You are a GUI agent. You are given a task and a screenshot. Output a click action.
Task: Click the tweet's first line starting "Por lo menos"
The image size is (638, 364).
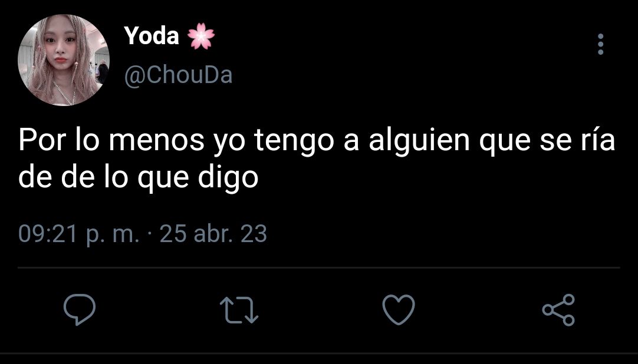click(x=317, y=141)
